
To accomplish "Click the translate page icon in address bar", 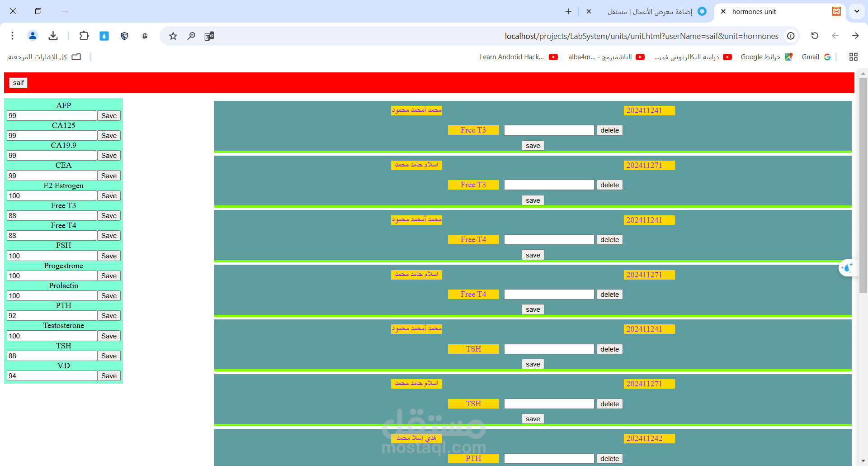I will (x=209, y=36).
